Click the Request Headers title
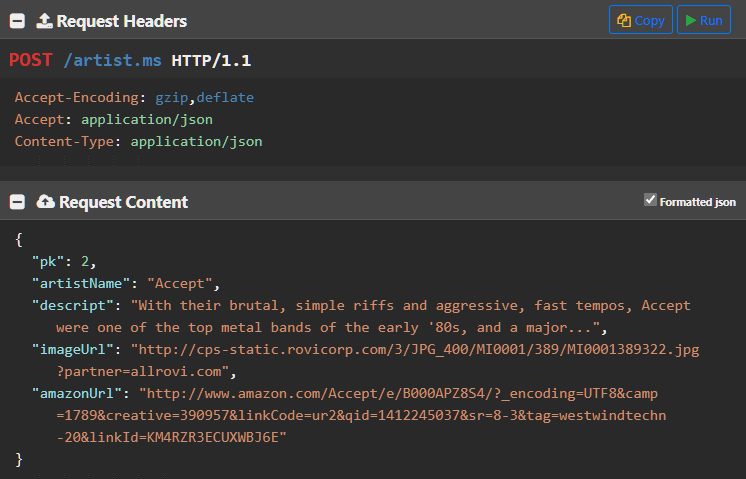 coord(122,20)
